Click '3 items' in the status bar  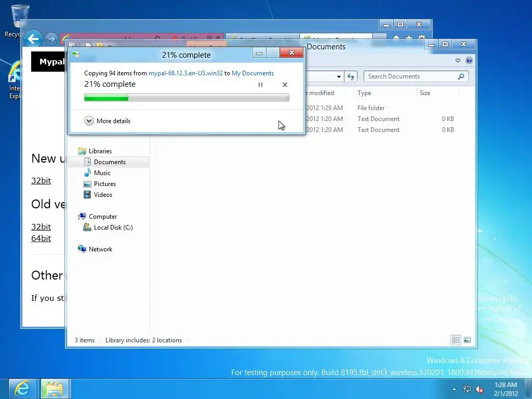(85, 340)
